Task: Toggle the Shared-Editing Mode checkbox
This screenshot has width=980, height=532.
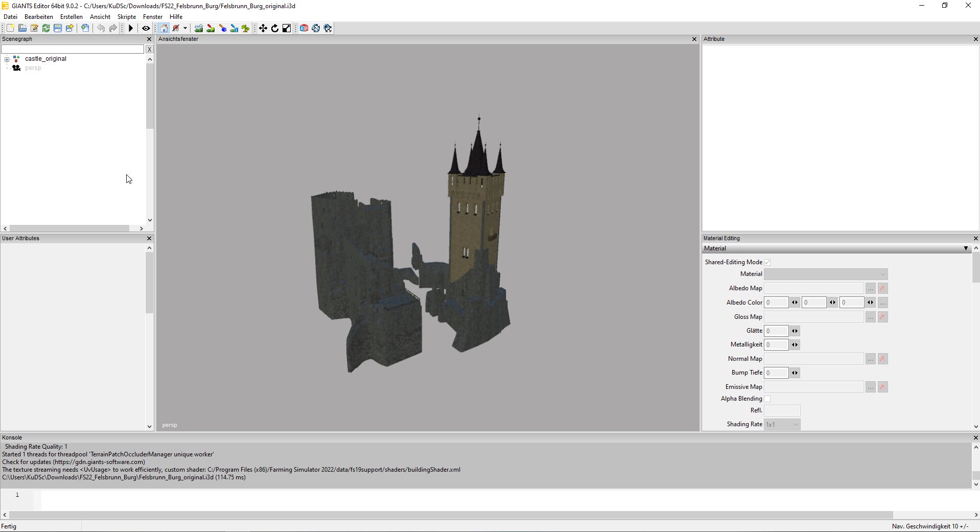Action: (x=767, y=262)
